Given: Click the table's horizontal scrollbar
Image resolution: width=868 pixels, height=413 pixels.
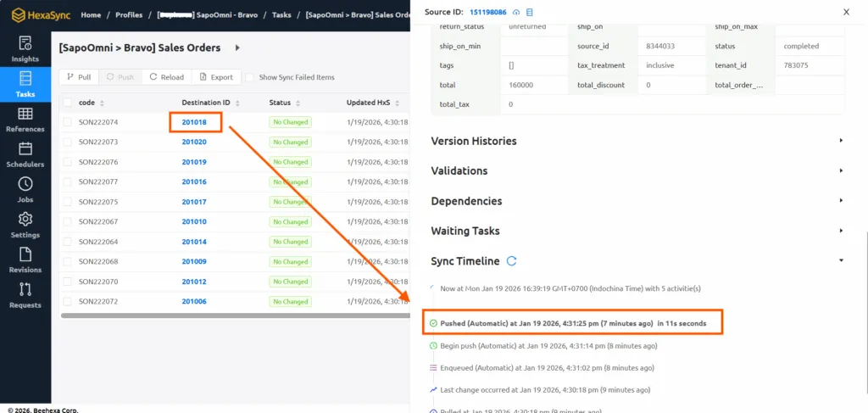Looking at the screenshot, I should click(x=236, y=315).
